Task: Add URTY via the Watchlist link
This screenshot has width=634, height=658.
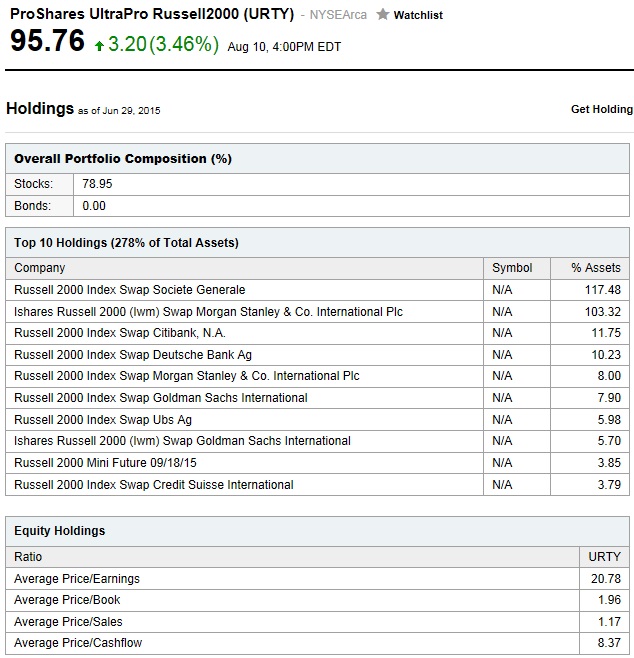Action: tap(418, 15)
